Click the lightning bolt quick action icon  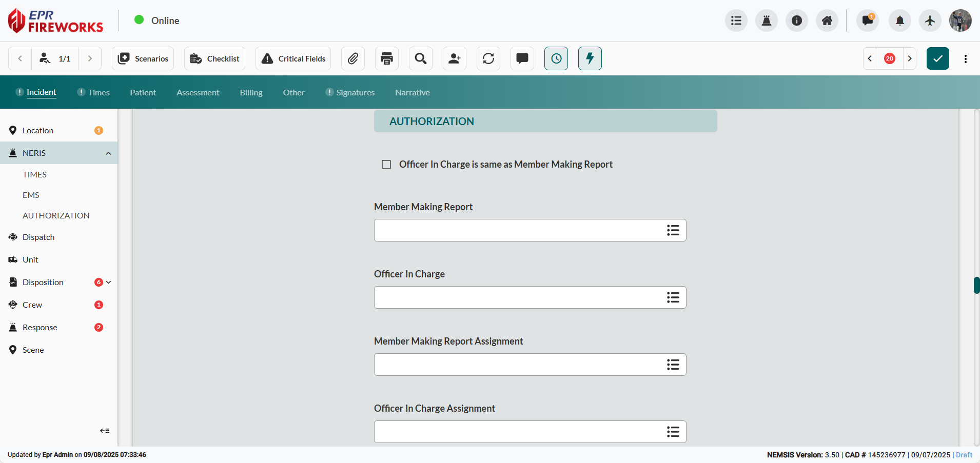click(590, 58)
